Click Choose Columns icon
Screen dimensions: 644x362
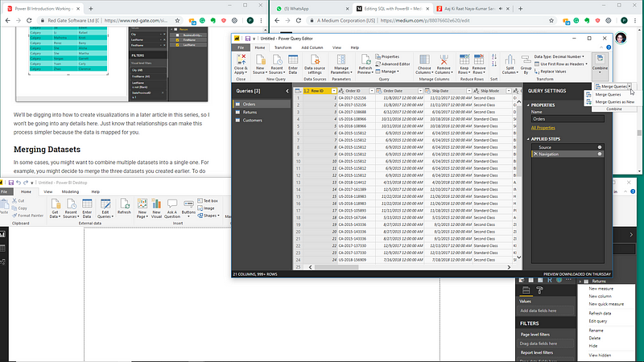[424, 60]
